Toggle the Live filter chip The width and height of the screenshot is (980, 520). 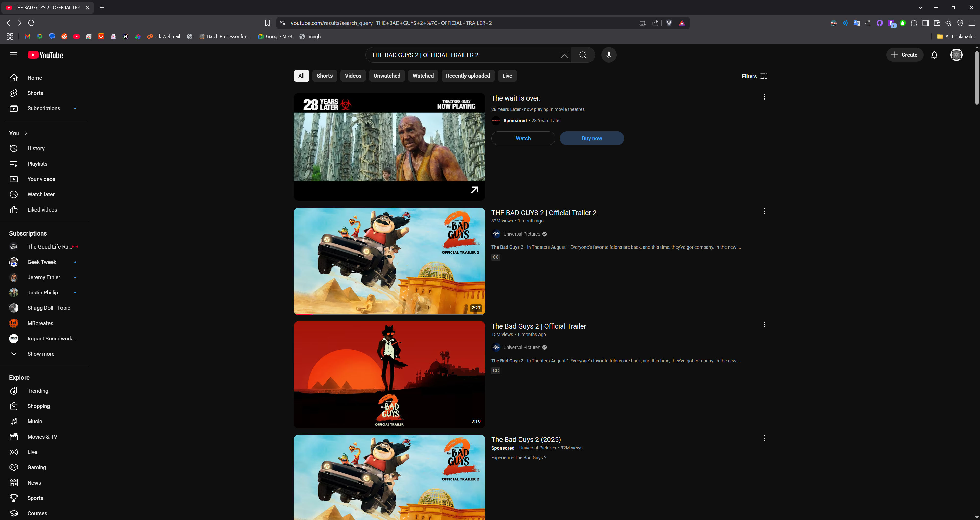(x=507, y=76)
